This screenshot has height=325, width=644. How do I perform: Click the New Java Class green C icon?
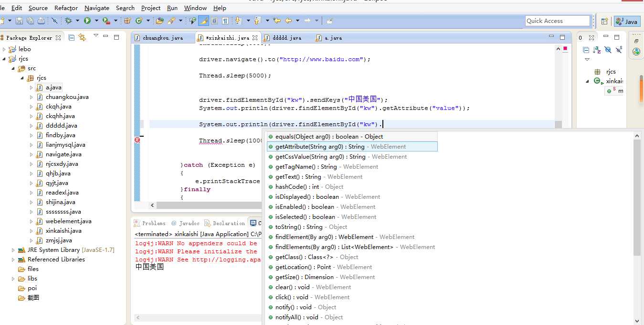[x=139, y=21]
